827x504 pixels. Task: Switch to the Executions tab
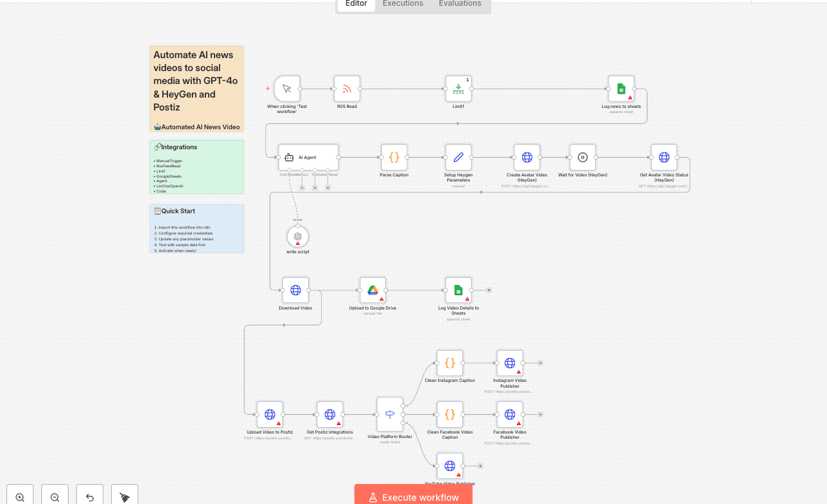point(403,4)
